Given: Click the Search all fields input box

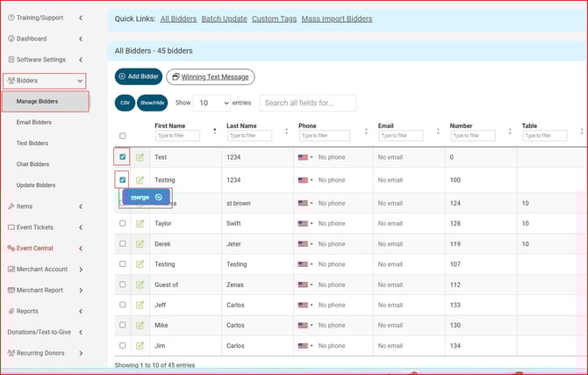Looking at the screenshot, I should [x=308, y=103].
